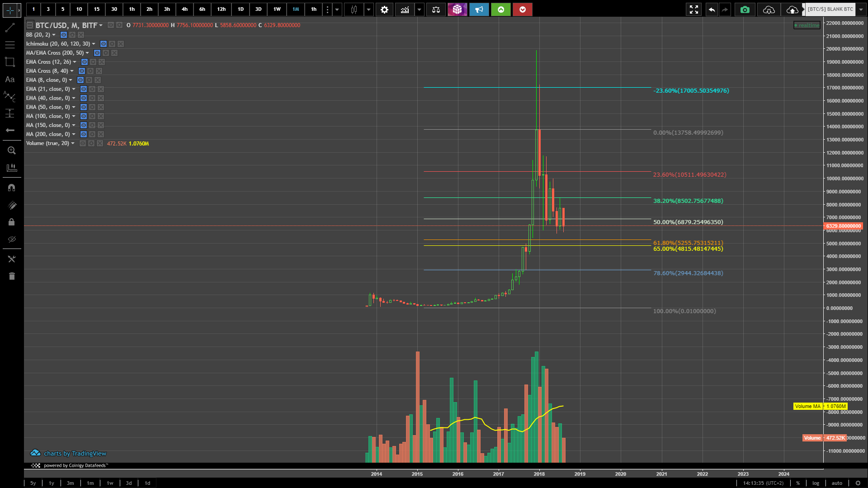Expand the BTC/USD, M, BITF symbol dropdown
This screenshot has height=488, width=868.
pyautogui.click(x=101, y=25)
